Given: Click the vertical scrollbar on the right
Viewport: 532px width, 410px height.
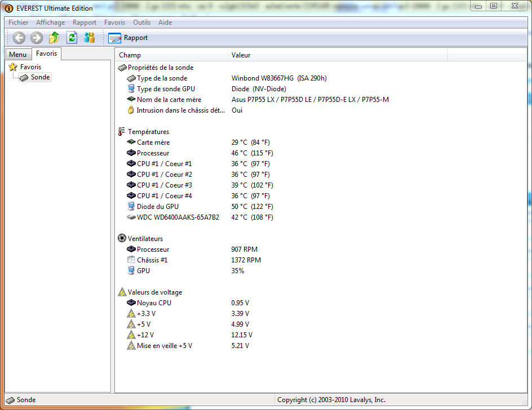Looking at the screenshot, I should point(529,197).
